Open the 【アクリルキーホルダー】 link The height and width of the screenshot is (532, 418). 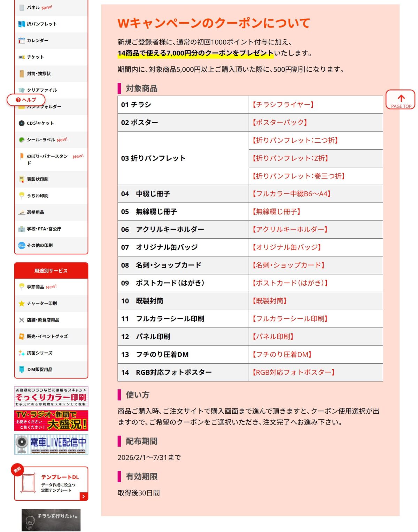tap(290, 229)
